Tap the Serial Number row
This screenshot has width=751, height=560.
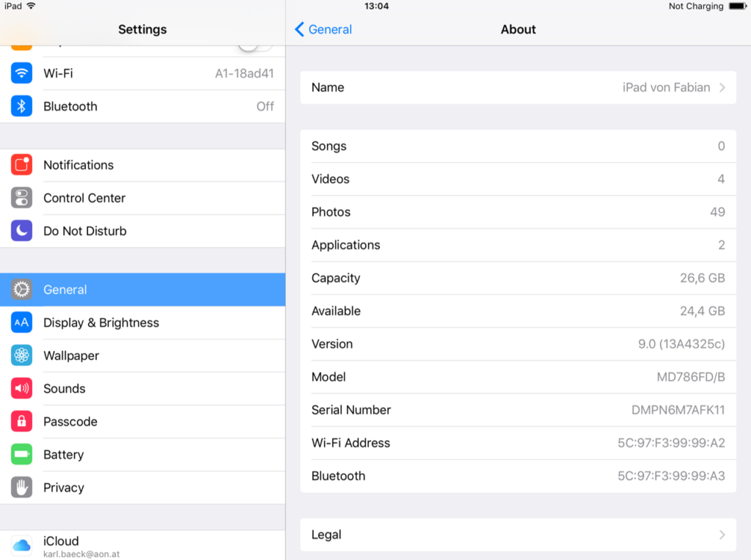[518, 410]
